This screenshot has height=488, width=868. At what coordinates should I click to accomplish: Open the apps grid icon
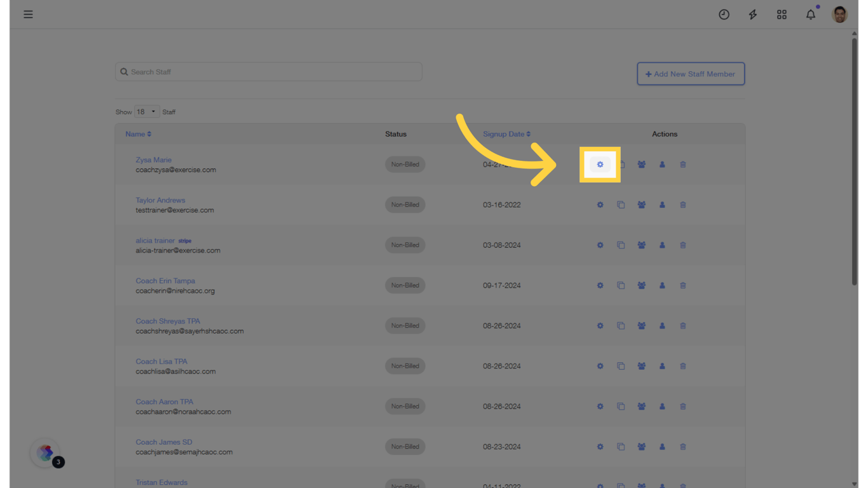782,14
